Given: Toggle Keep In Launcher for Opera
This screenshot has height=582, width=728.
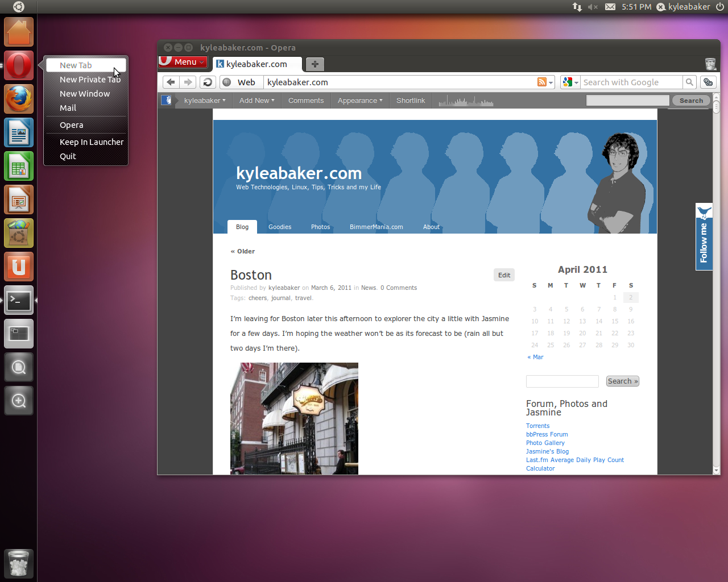Looking at the screenshot, I should 92,142.
